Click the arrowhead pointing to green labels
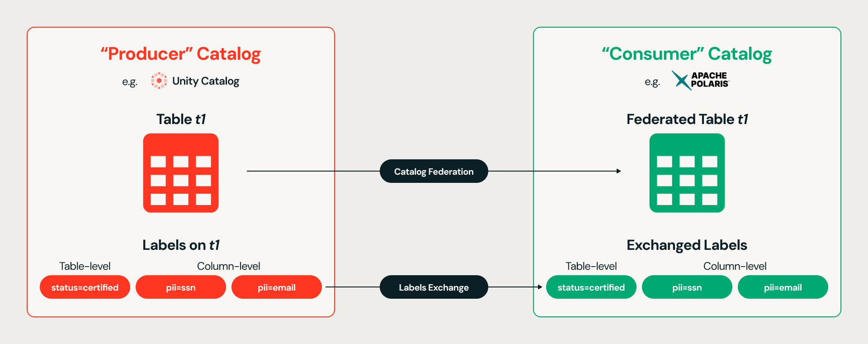Screen dimensions: 868x344 click(x=540, y=287)
